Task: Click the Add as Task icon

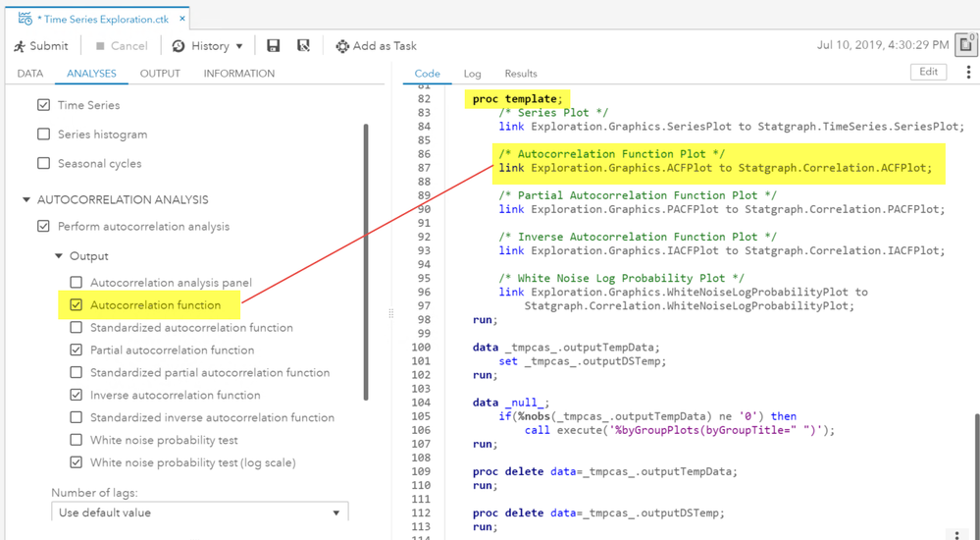Action: 342,46
